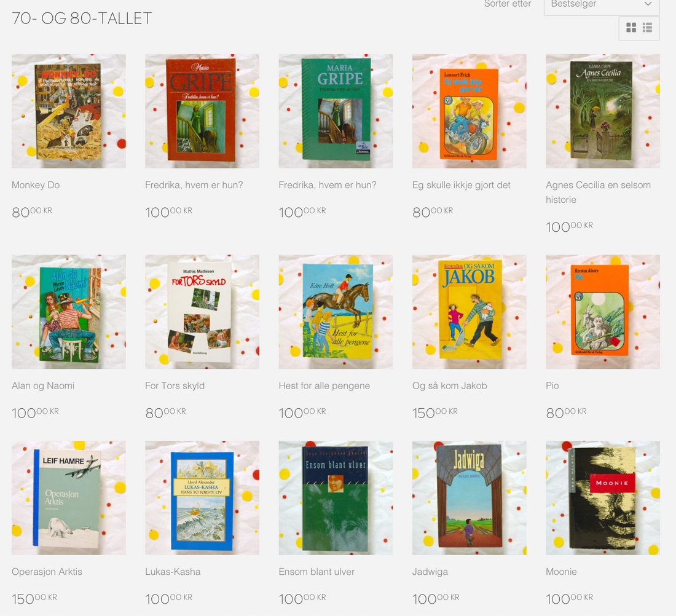The image size is (676, 616).
Task: Open the Hest for alle pengene cover
Action: tap(336, 312)
